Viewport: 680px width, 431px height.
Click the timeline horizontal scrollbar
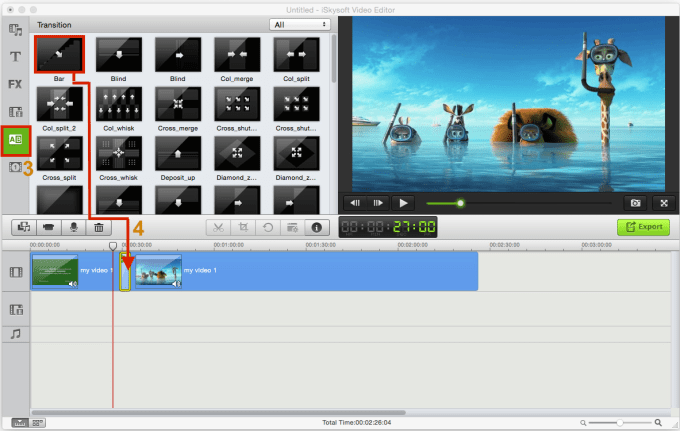[x=219, y=412]
